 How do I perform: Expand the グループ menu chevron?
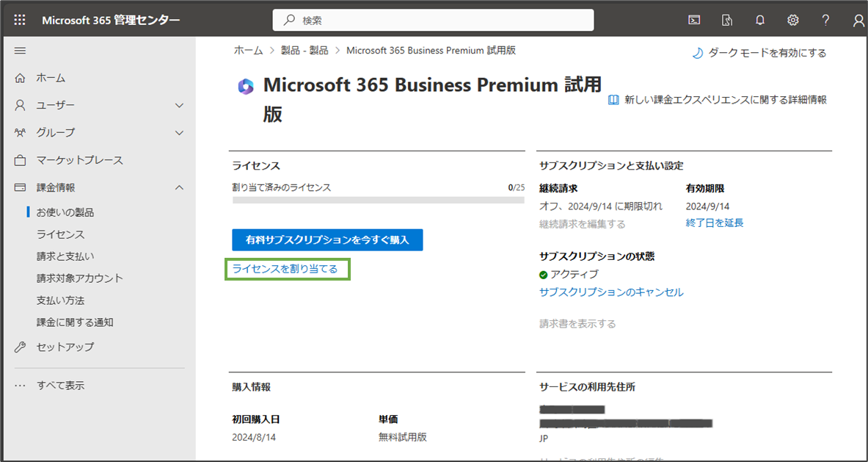point(179,133)
